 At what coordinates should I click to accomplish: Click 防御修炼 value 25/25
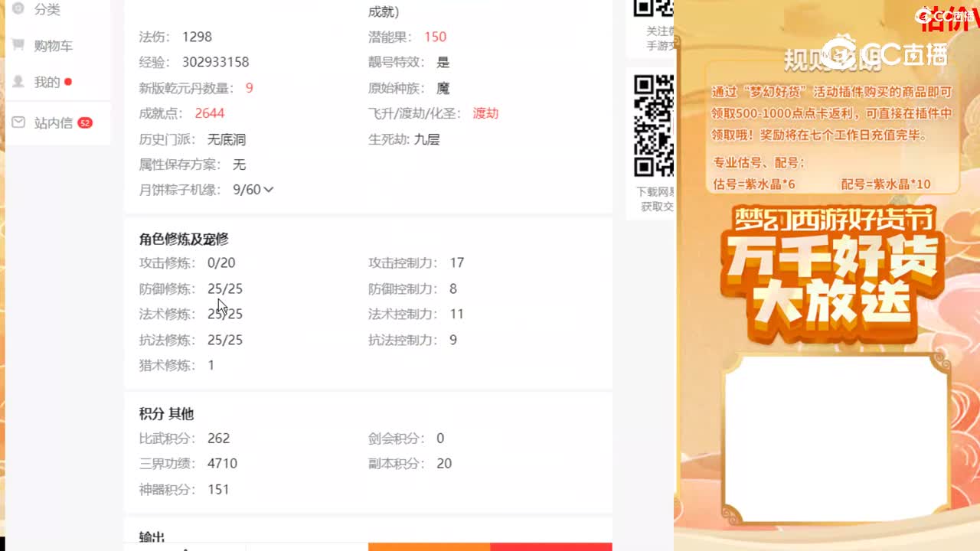(x=225, y=289)
